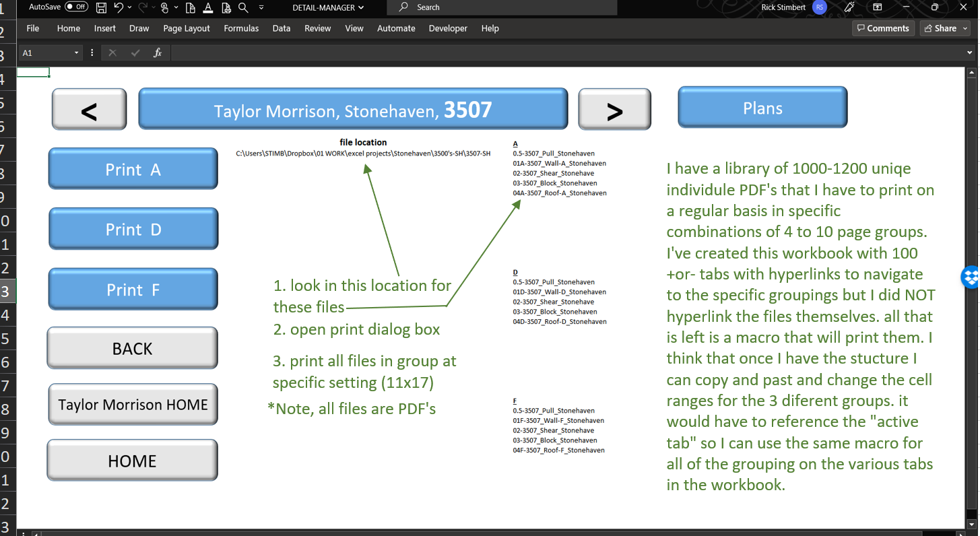The width and height of the screenshot is (980, 536).
Task: Click in the Search box
Action: (x=501, y=7)
